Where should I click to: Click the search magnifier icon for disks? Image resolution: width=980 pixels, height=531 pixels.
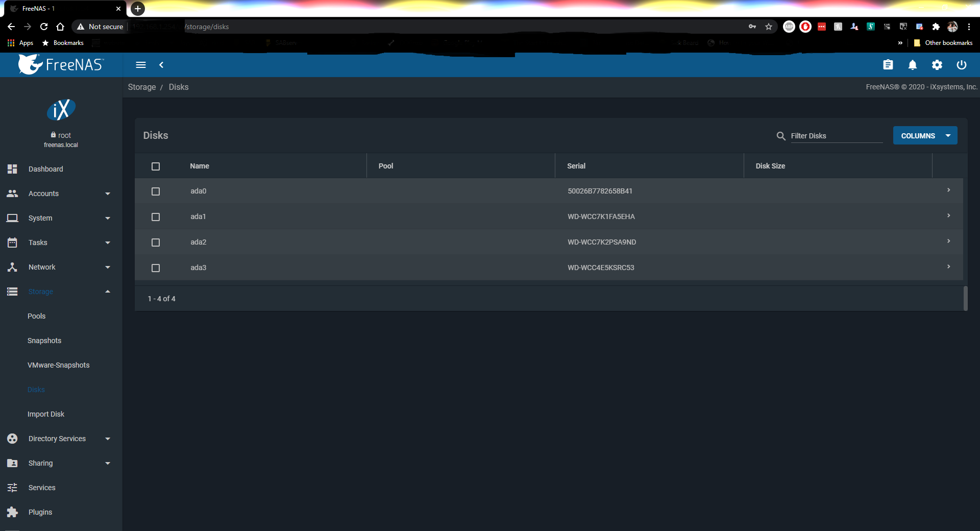click(x=781, y=136)
